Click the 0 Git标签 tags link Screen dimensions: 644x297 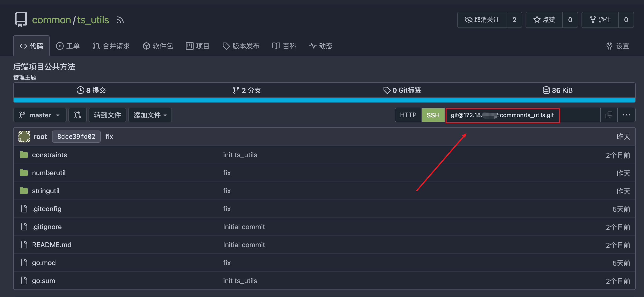pos(402,90)
